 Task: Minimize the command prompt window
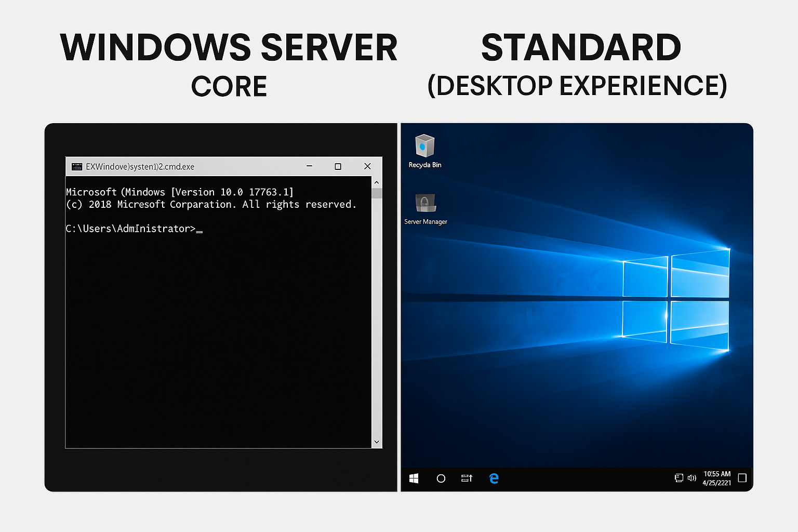[x=309, y=166]
